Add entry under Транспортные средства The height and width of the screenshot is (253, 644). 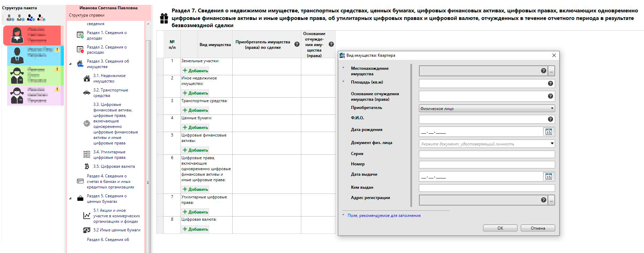coord(195,110)
